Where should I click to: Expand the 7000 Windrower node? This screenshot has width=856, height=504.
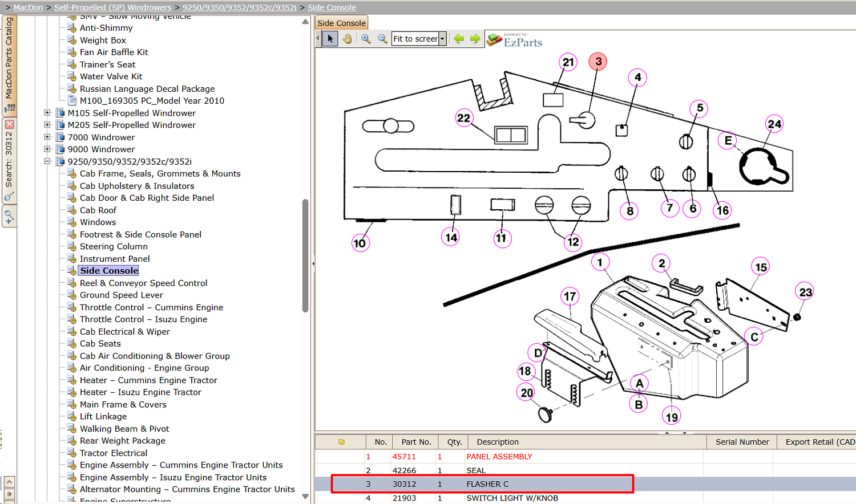point(47,137)
